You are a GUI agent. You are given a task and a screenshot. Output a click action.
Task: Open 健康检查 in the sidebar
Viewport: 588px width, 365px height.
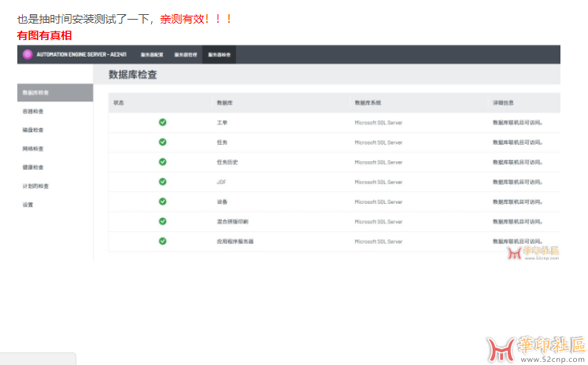tap(33, 168)
